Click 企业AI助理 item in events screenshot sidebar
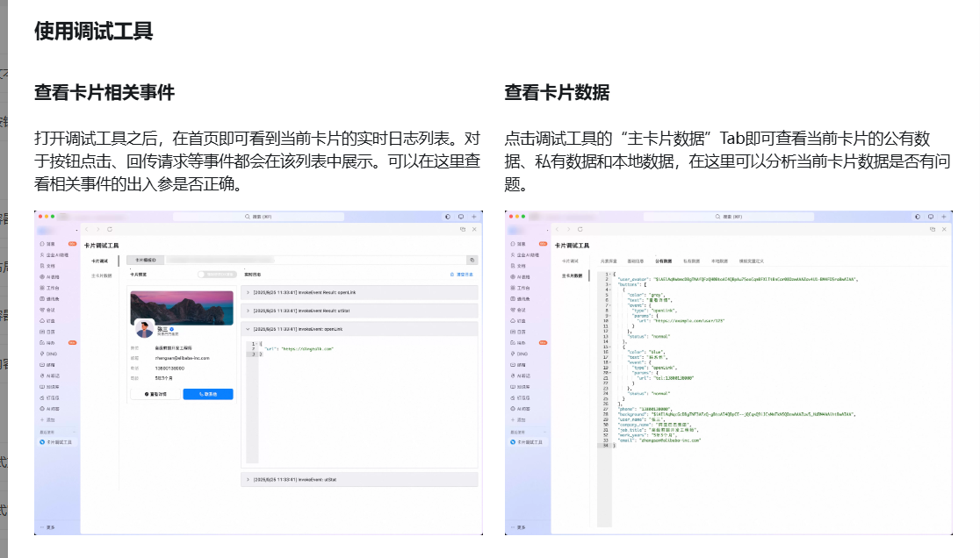 tap(54, 254)
